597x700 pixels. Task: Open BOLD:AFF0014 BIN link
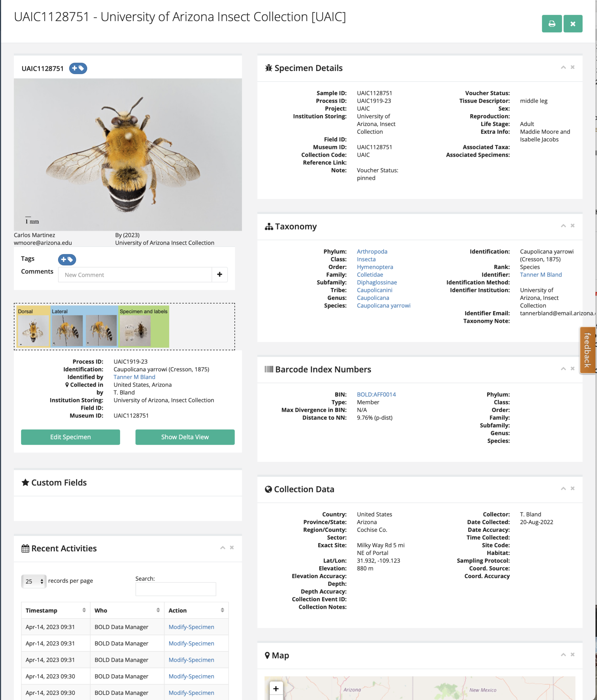tap(376, 394)
